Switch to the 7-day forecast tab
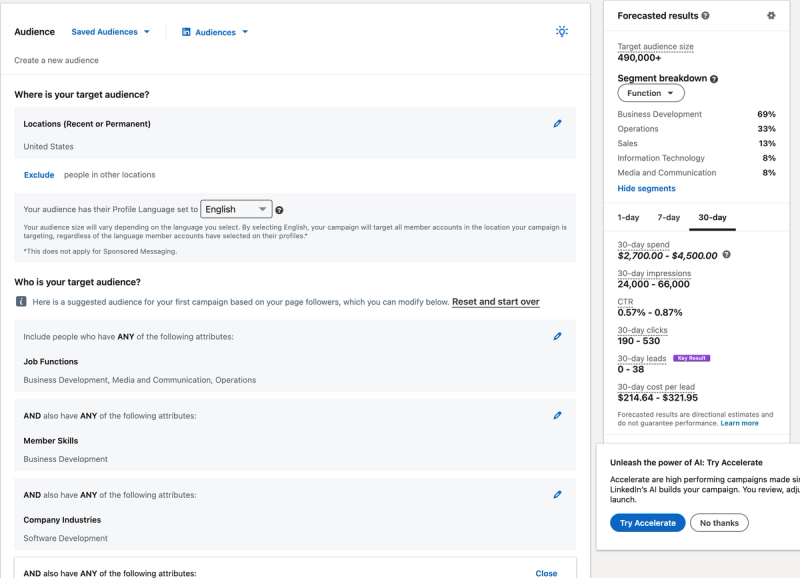Screen dimensions: 800x578 (668, 217)
